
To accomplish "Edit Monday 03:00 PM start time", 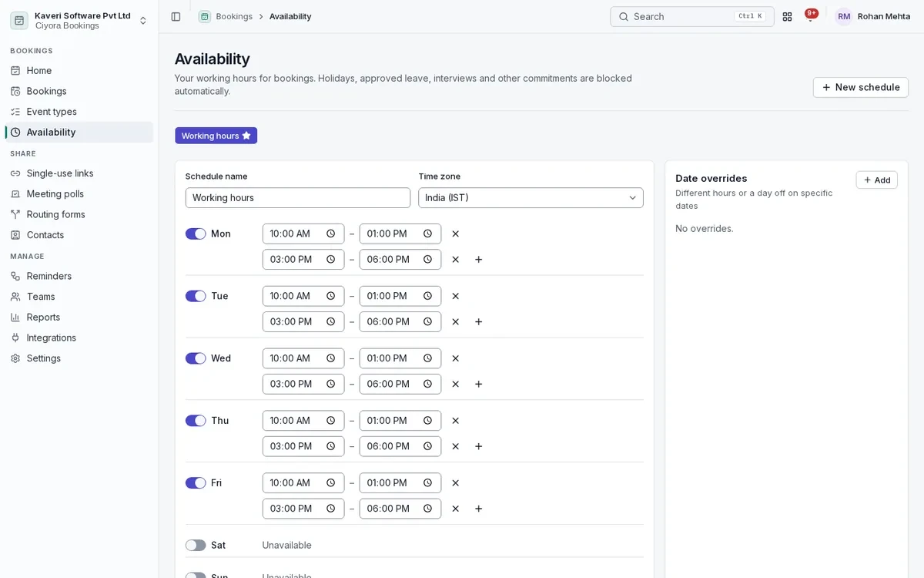I will [303, 260].
